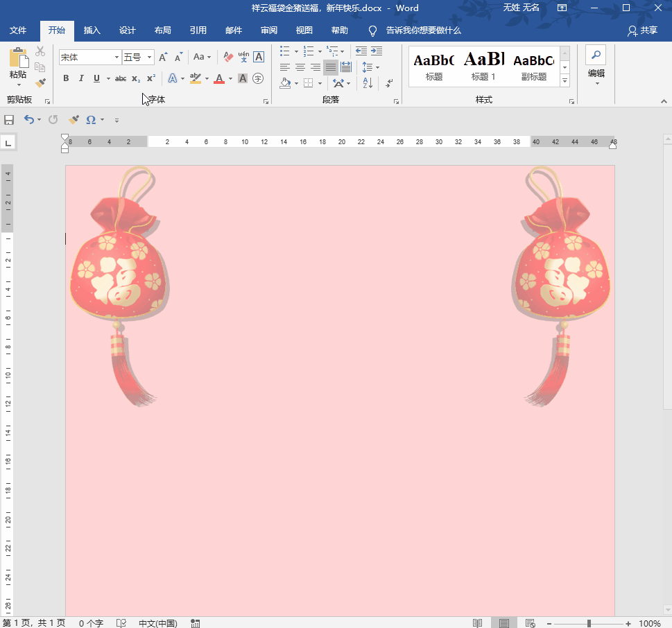
Task: Click the Copy icon in clipboard group
Action: 40,67
